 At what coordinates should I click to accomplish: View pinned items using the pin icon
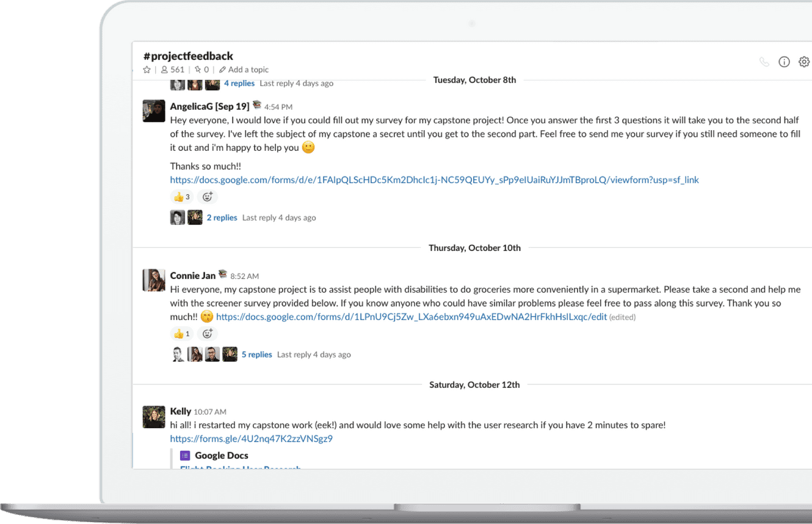198,69
